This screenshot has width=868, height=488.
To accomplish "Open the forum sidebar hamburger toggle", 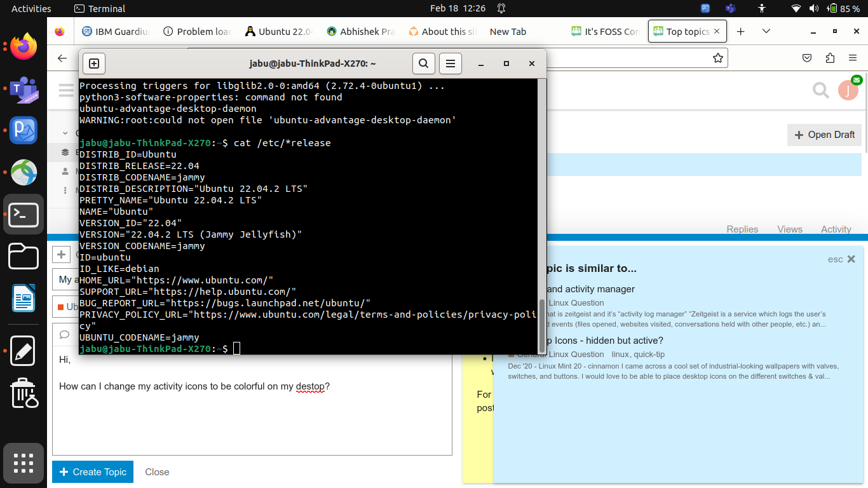I will 66,90.
